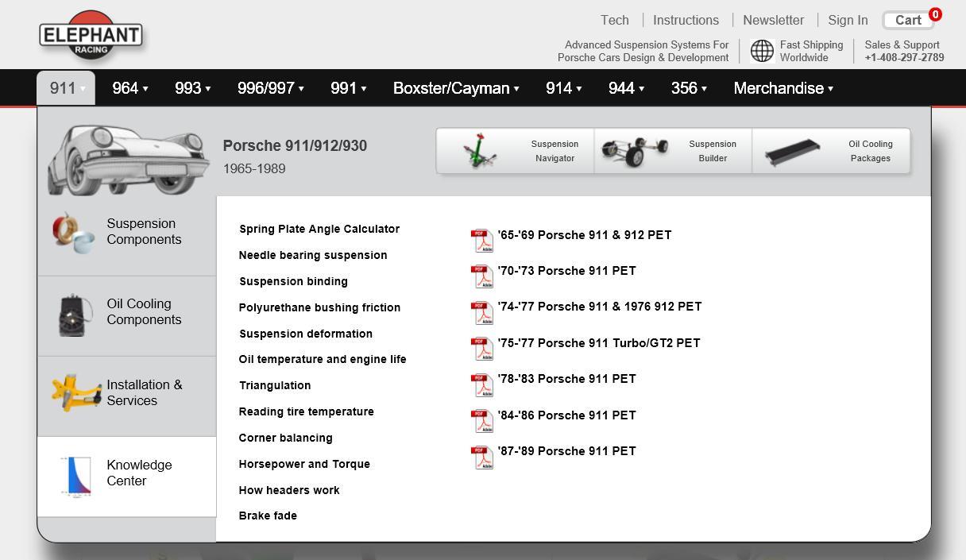This screenshot has height=560, width=966.
Task: Open Suspension deformation article
Action: [x=306, y=334]
